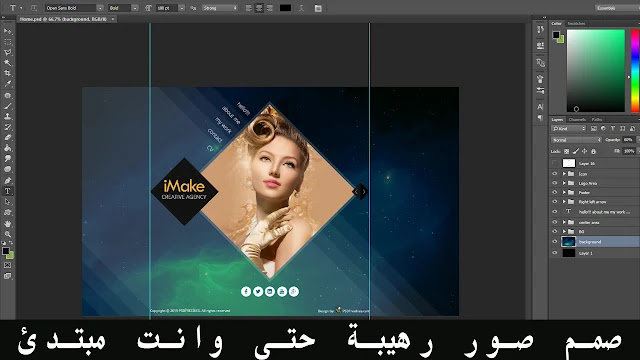Select the Brush tool
640x360 pixels.
click(x=8, y=106)
